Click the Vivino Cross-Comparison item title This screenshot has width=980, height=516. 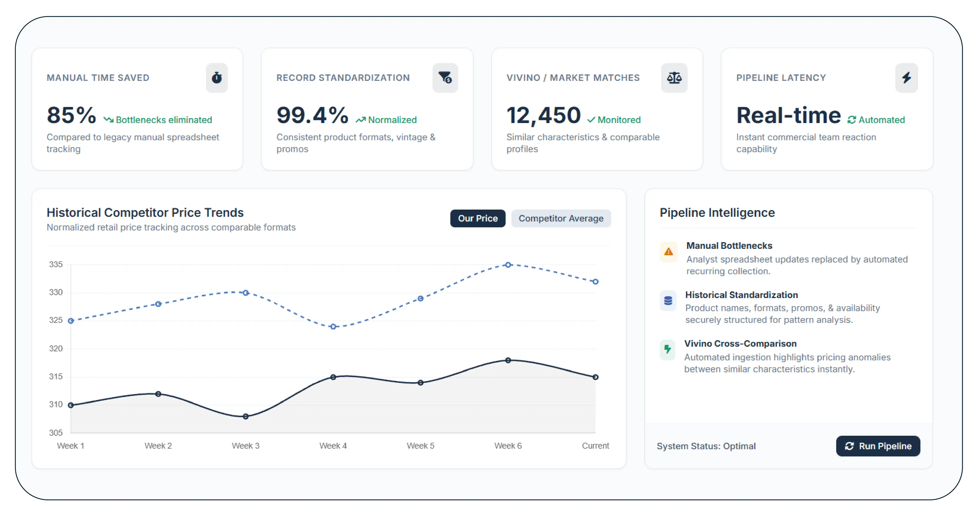[740, 343]
